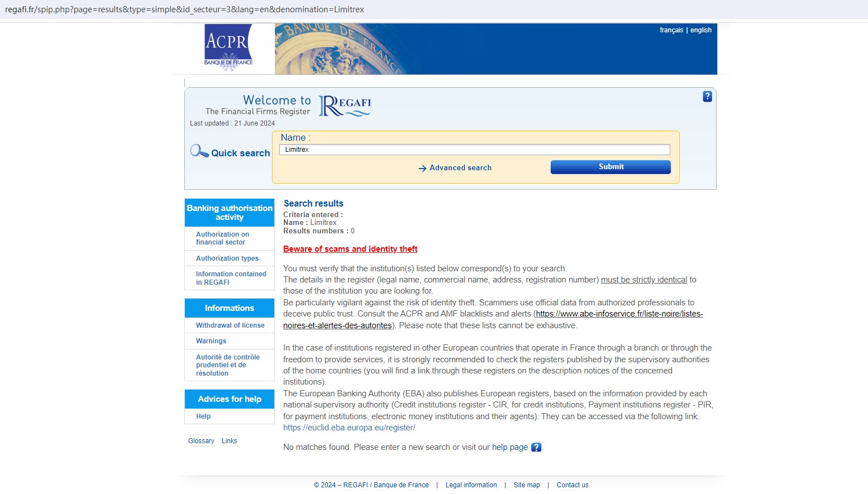Click the 'Advices for help' header
Screen dimensions: 868x494
[230, 399]
